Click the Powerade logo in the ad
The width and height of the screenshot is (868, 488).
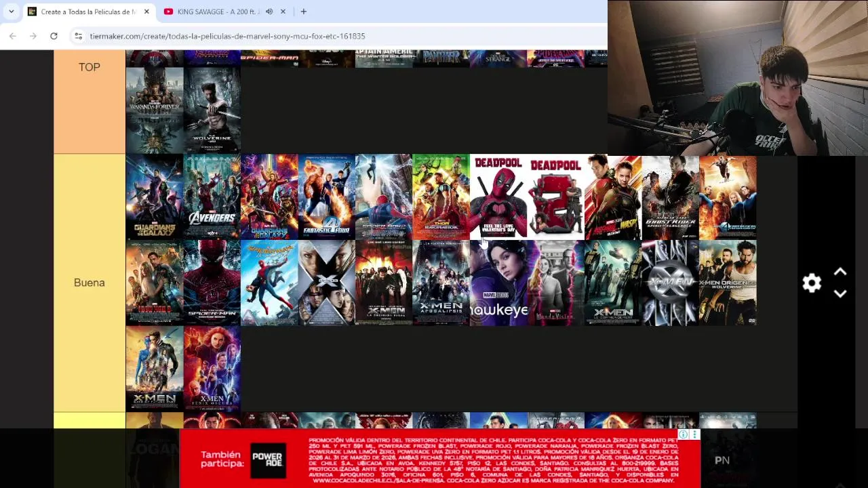point(267,460)
